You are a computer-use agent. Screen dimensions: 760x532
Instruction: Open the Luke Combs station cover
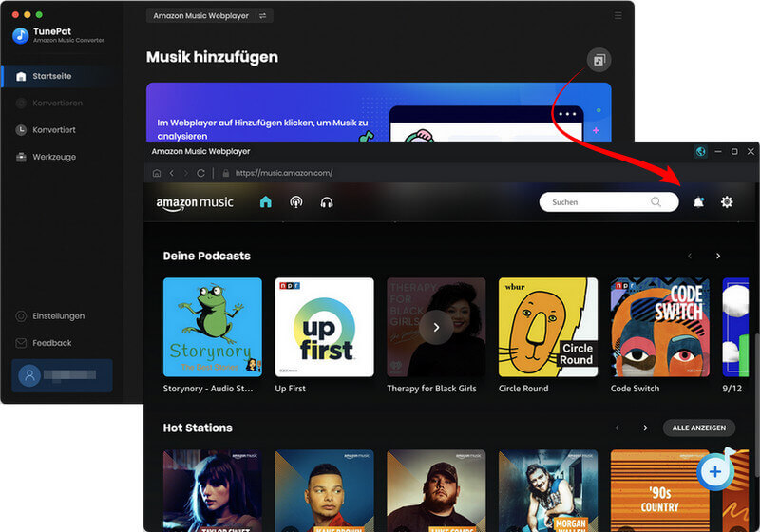[x=436, y=490]
